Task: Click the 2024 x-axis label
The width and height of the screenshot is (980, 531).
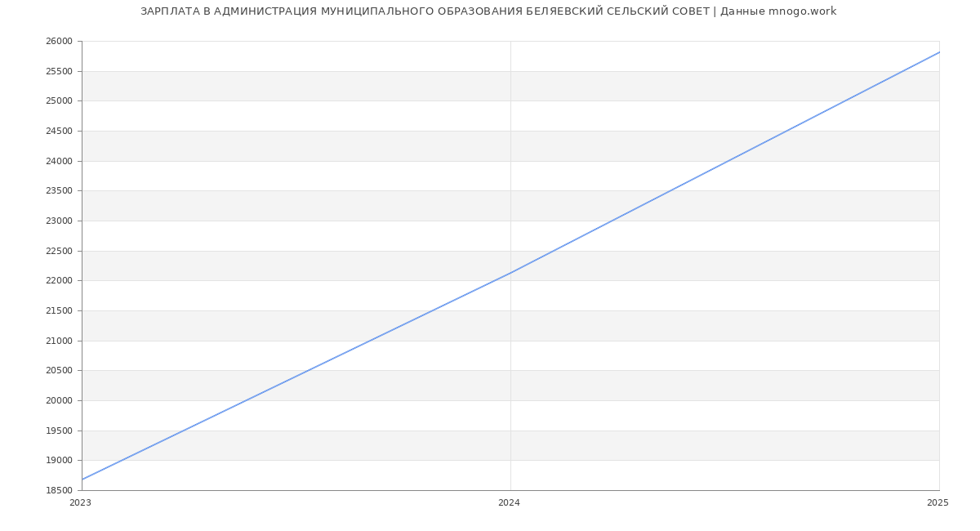Action: pyautogui.click(x=509, y=503)
